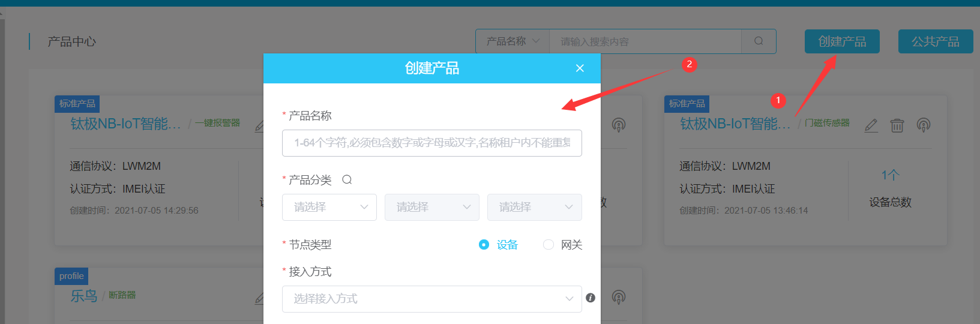980x324 pixels.
Task: Click the 断路器 category label
Action: click(x=122, y=295)
